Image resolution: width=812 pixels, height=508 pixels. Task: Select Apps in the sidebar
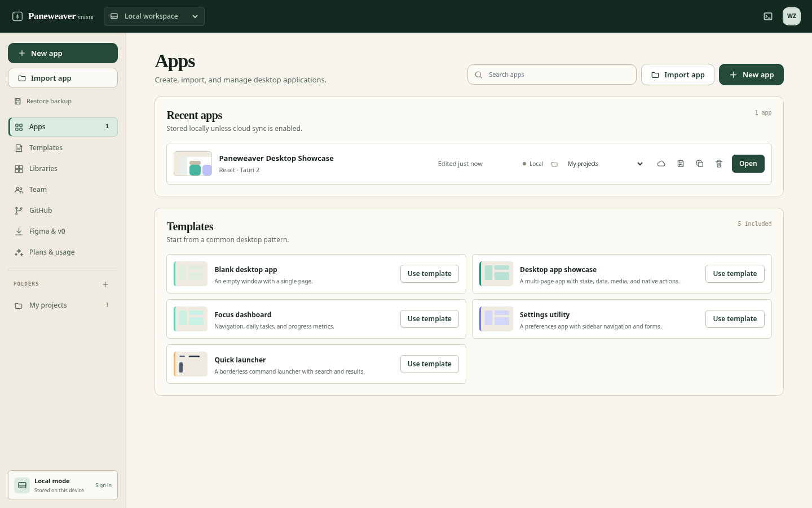(63, 127)
